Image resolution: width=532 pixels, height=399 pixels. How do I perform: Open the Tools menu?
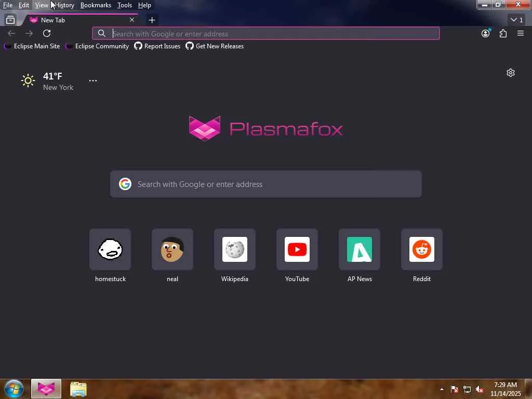point(125,5)
